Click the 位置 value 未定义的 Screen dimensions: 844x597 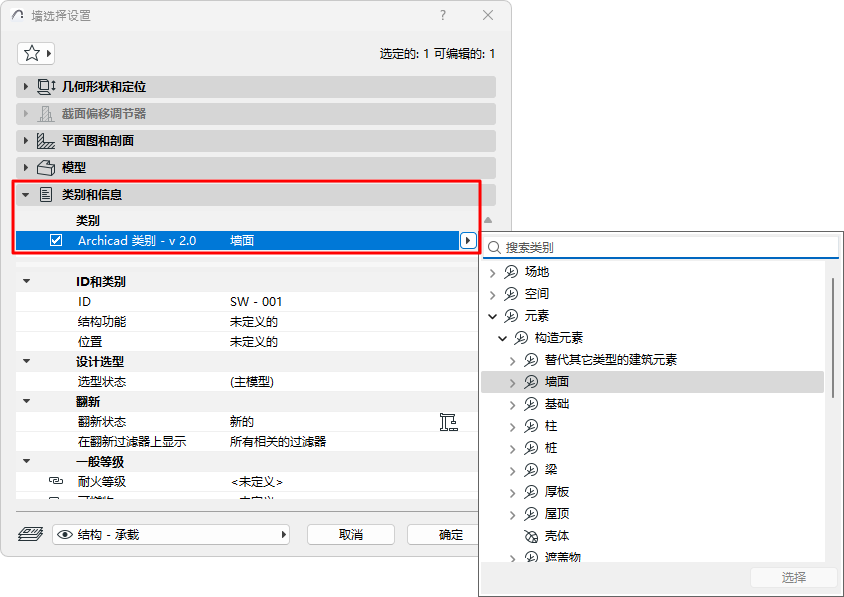coord(254,342)
